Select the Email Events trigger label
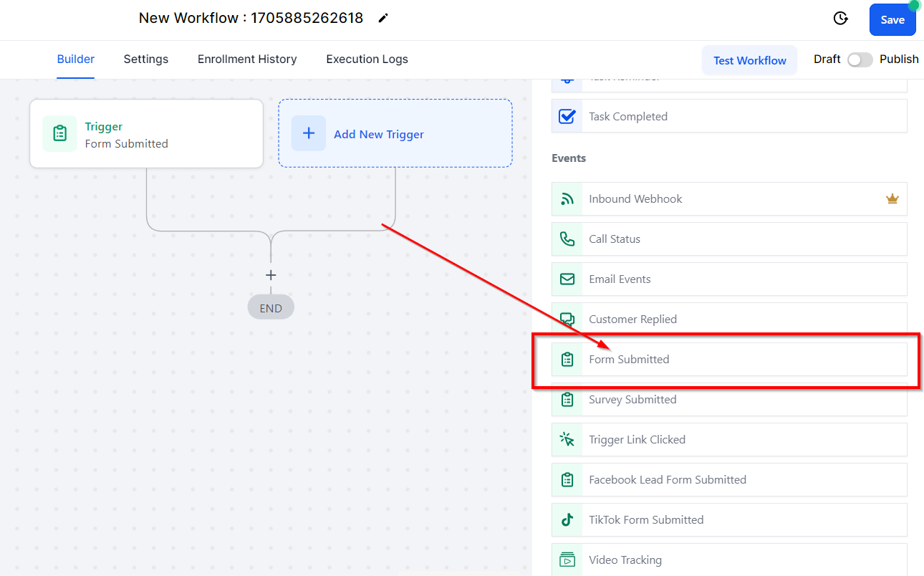Viewport: 924px width, 576px height. coord(620,279)
